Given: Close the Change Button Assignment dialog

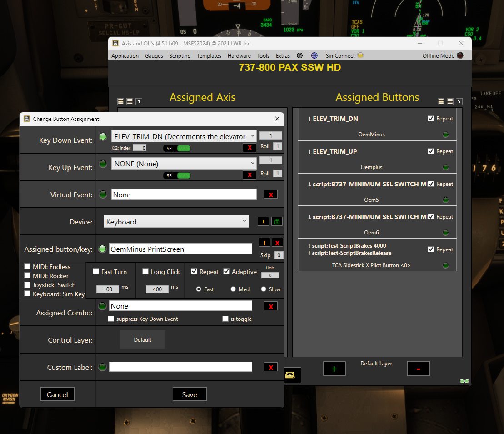Looking at the screenshot, I should click(277, 119).
